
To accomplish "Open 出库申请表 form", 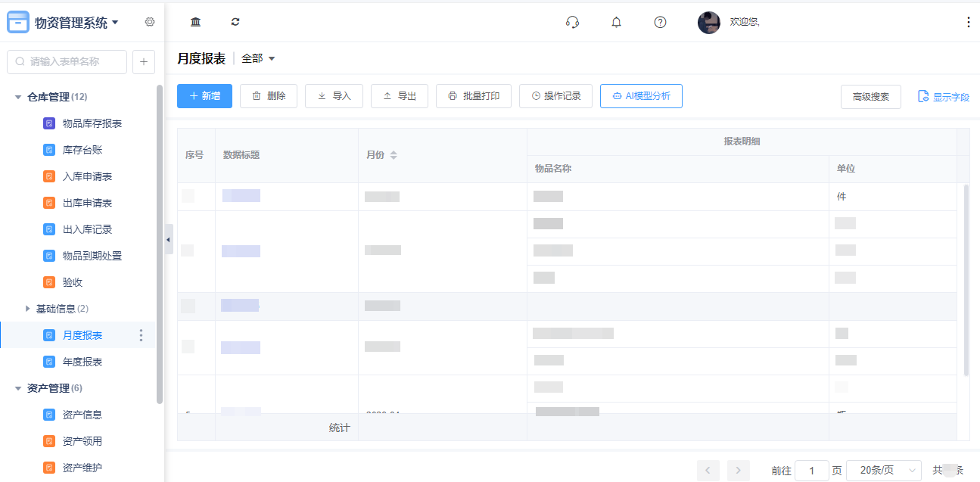I will coord(87,203).
